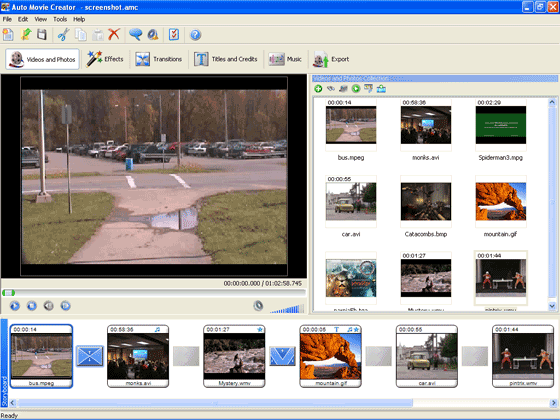Open Titles and Credits tab
Viewport: 560px width, 420px height.
tap(226, 59)
